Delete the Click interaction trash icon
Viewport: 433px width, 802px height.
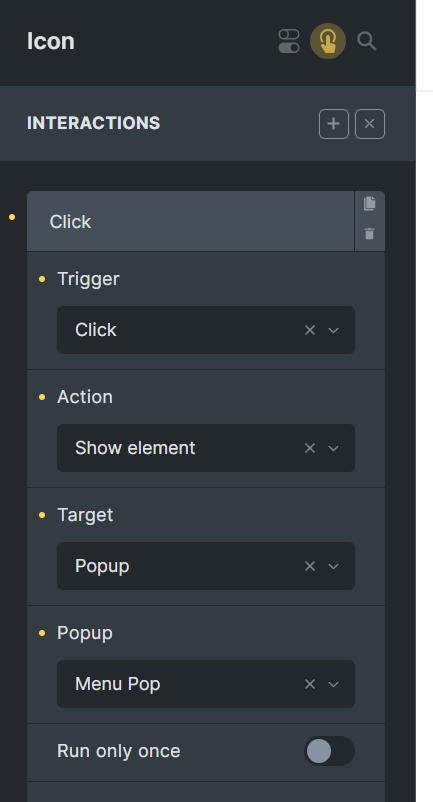coord(370,234)
